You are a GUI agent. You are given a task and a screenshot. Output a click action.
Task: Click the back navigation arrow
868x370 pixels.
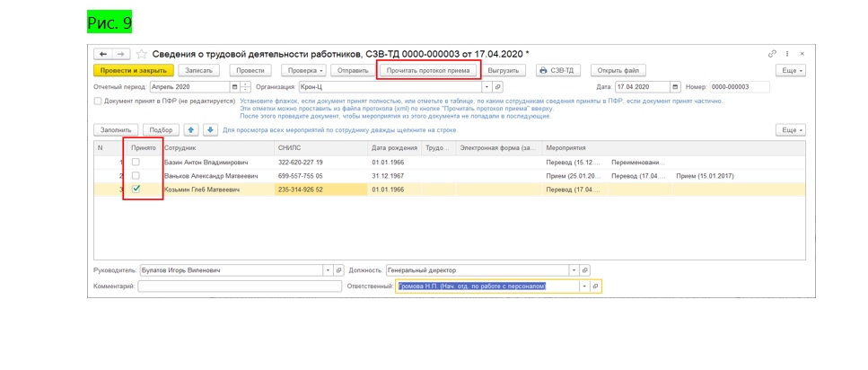click(104, 54)
